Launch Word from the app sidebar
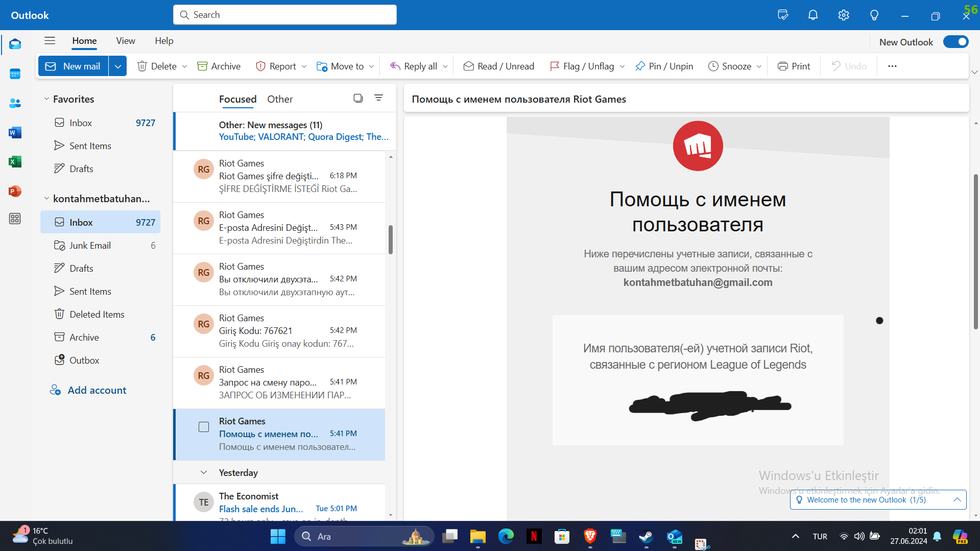The height and width of the screenshot is (551, 980). (x=15, y=133)
